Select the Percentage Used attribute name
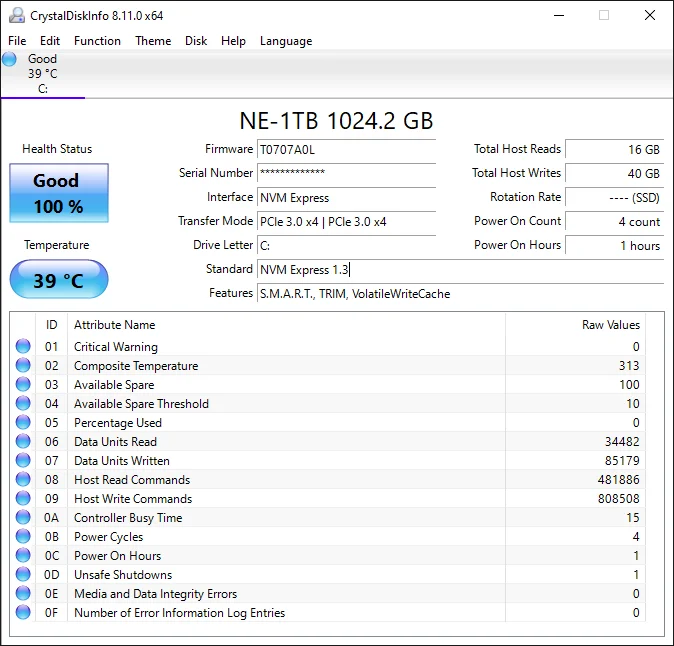The image size is (674, 646). coord(118,423)
